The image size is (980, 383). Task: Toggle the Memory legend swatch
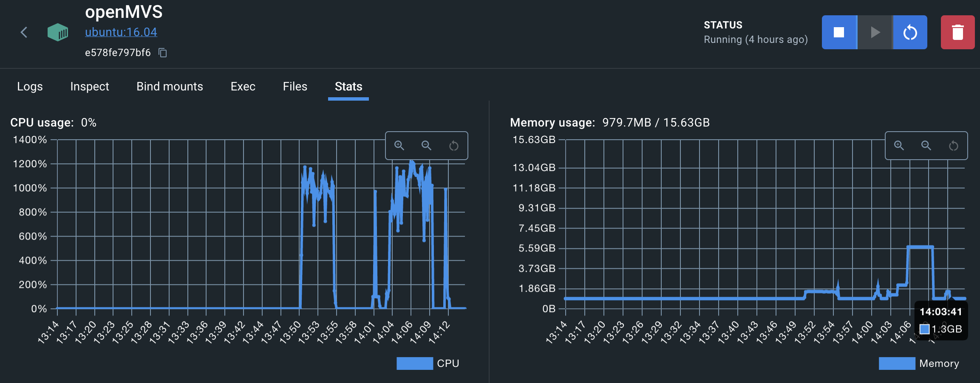897,363
